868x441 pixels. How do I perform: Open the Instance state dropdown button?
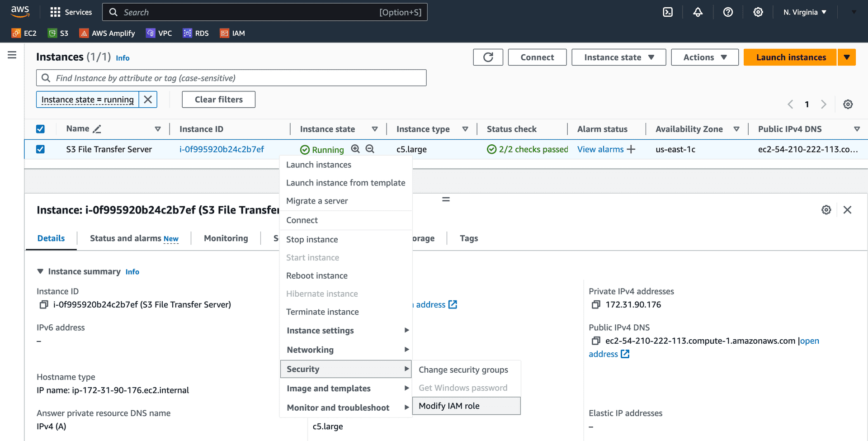pos(618,57)
